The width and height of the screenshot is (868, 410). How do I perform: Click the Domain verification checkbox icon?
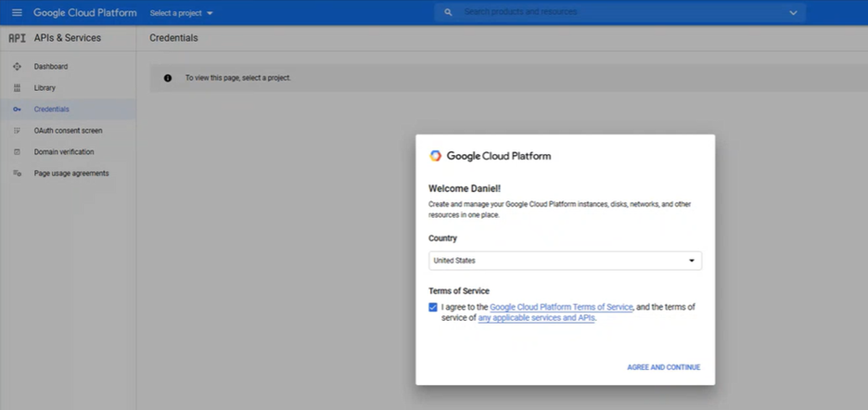tap(17, 152)
